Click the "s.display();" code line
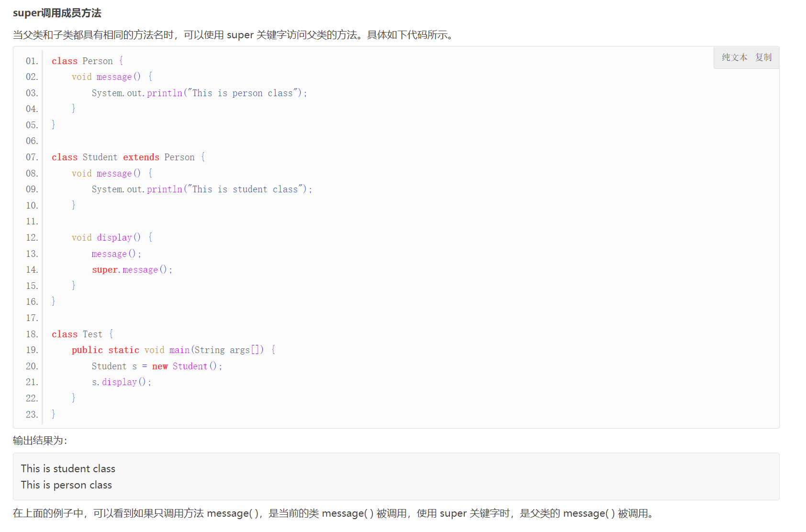 [122, 382]
